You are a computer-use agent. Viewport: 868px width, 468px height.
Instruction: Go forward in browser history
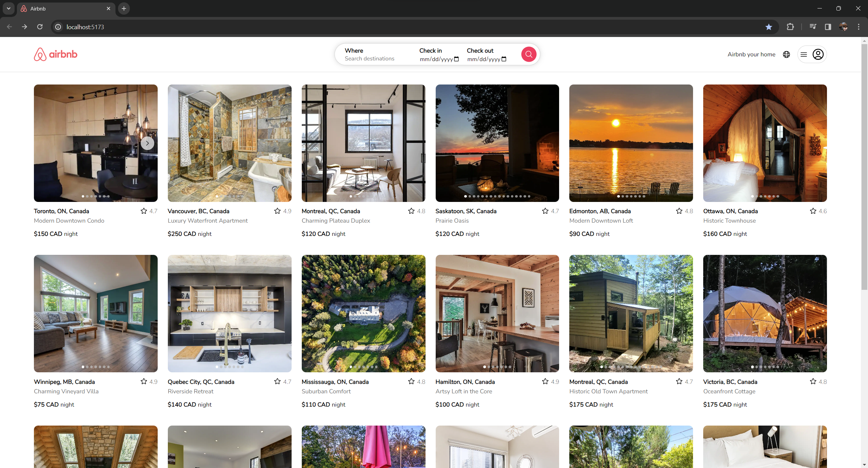(24, 27)
